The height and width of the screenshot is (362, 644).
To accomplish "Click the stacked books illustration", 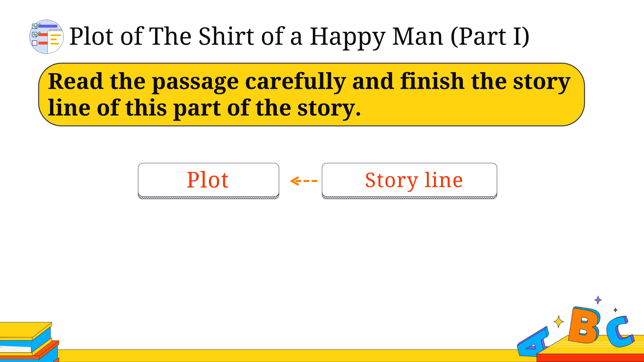I will pyautogui.click(x=29, y=342).
